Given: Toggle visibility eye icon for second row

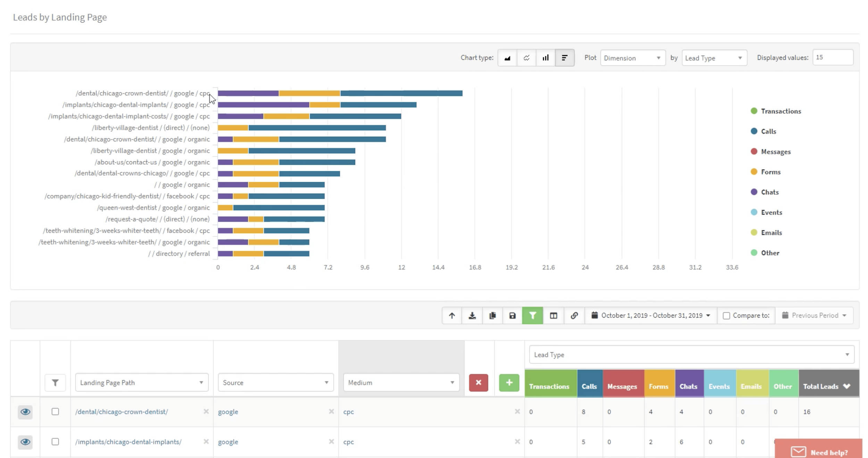Looking at the screenshot, I should (x=25, y=441).
